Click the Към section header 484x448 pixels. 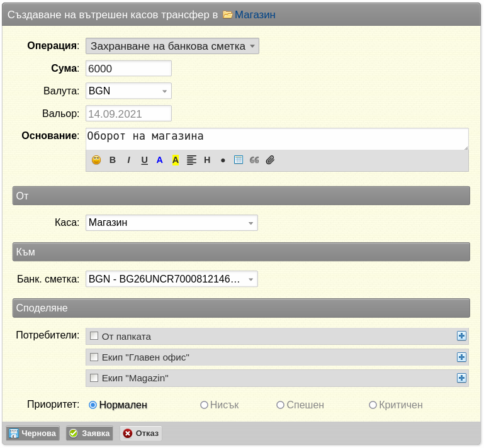point(241,252)
